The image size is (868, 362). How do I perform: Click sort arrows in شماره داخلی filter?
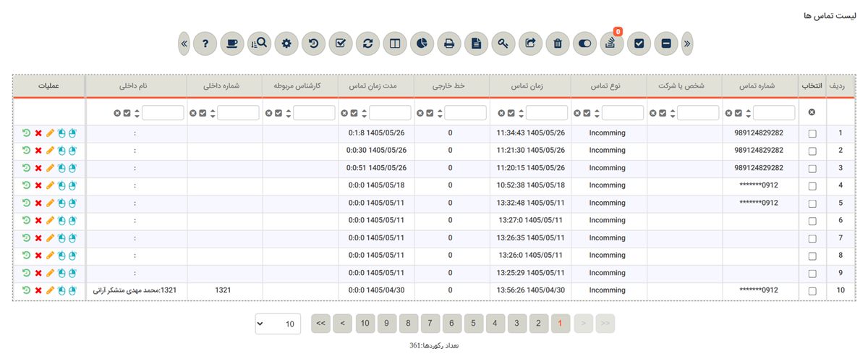pos(213,113)
